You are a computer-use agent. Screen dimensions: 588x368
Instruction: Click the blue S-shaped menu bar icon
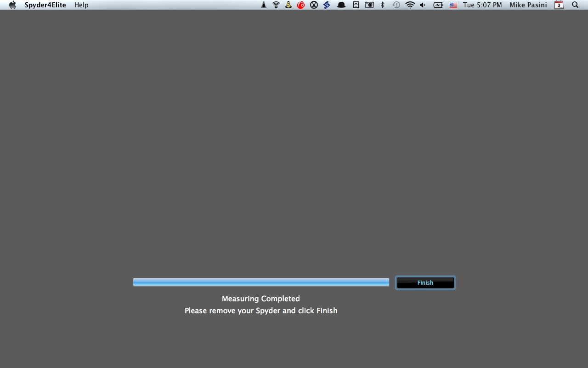tap(327, 5)
